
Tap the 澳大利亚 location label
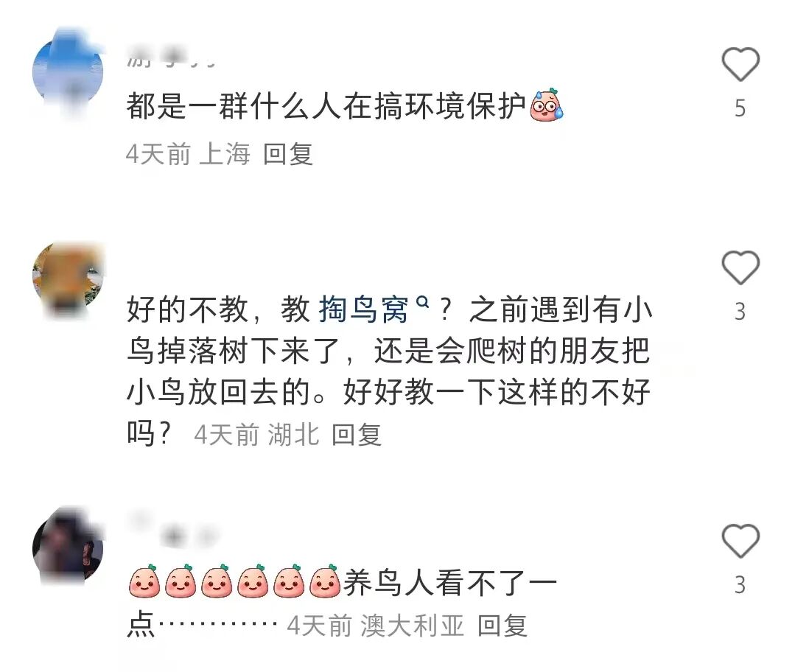click(412, 626)
